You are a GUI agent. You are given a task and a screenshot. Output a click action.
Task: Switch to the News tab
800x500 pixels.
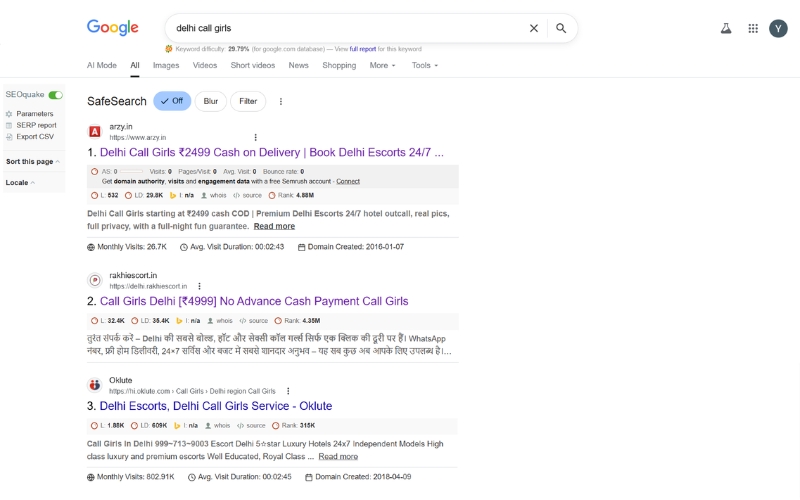click(x=298, y=66)
